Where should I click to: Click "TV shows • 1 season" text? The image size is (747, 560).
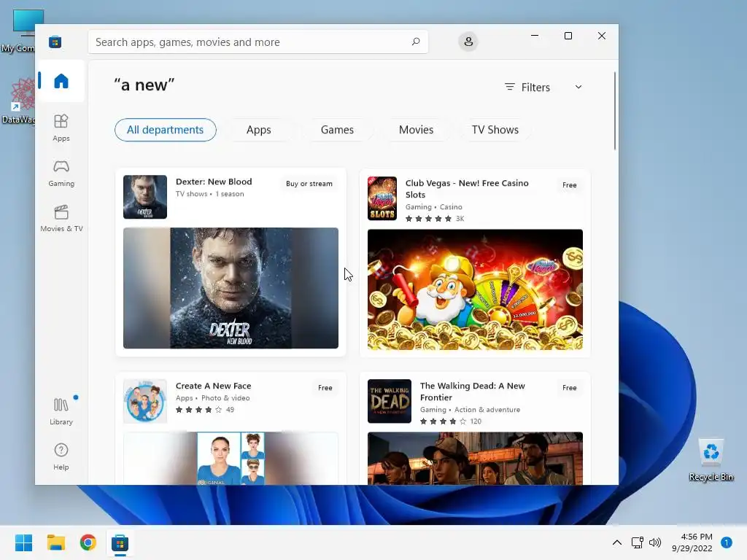click(x=209, y=194)
